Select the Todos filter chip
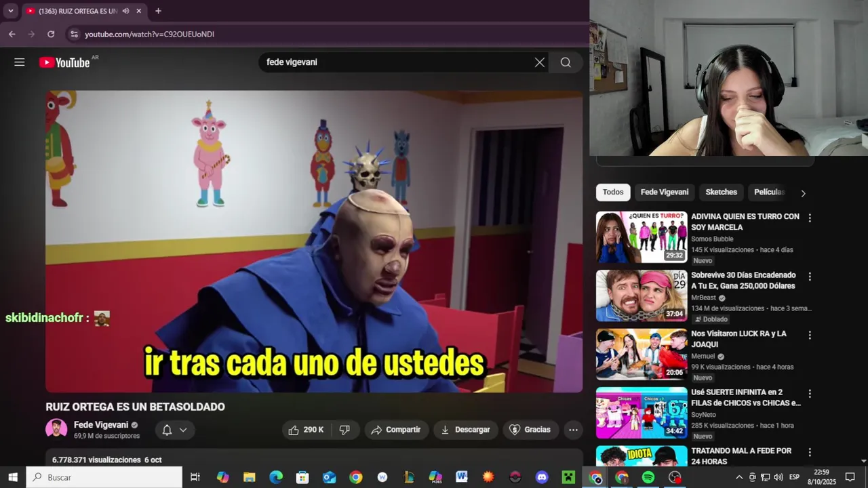868x488 pixels. [x=613, y=192]
